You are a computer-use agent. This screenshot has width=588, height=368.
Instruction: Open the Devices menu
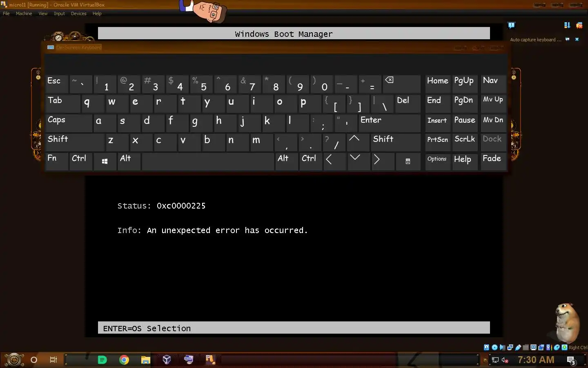pos(78,13)
